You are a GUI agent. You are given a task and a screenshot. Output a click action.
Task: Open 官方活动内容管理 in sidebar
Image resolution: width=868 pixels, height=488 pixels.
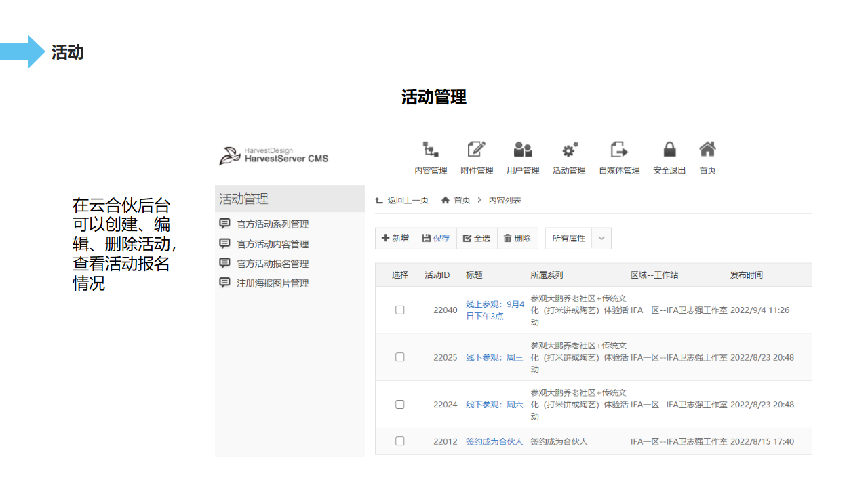pos(273,244)
